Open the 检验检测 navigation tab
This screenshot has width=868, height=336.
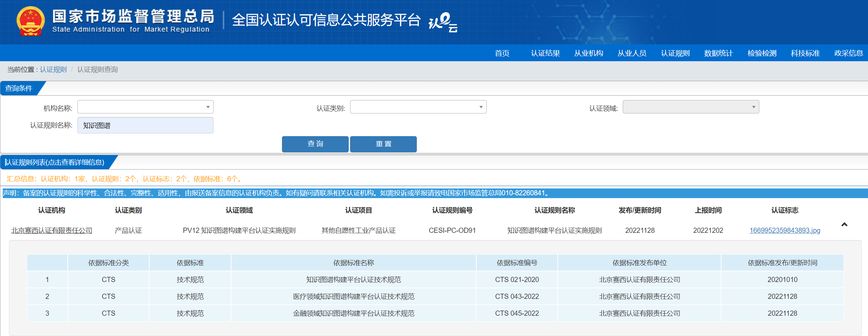point(761,53)
